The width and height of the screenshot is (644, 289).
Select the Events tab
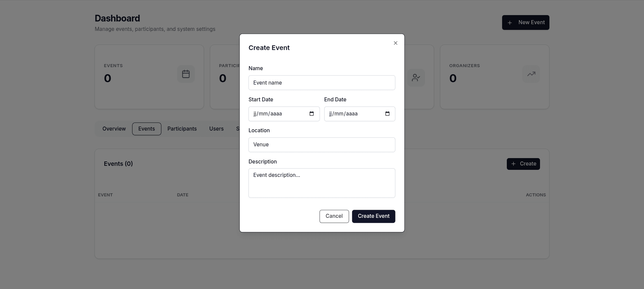coord(147,129)
